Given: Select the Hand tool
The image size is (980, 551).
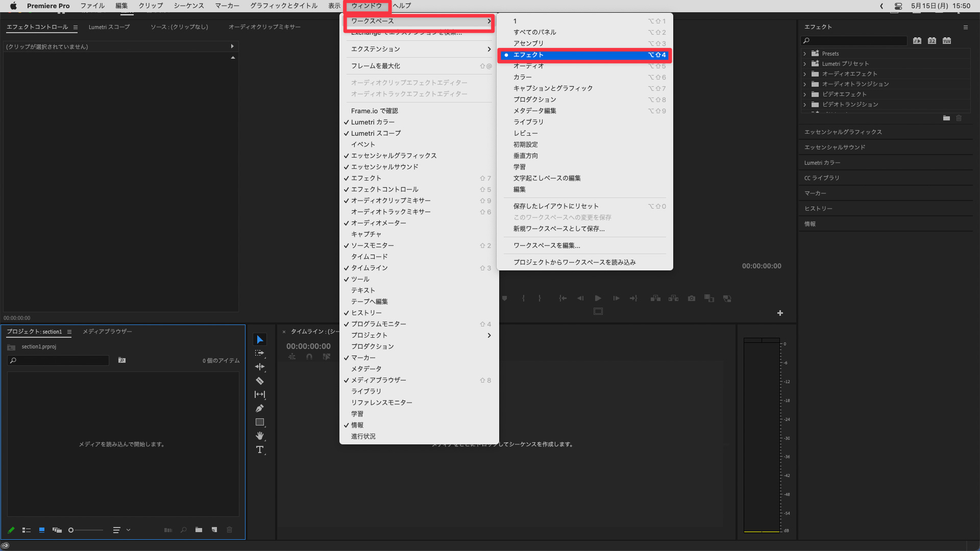Looking at the screenshot, I should tap(260, 436).
